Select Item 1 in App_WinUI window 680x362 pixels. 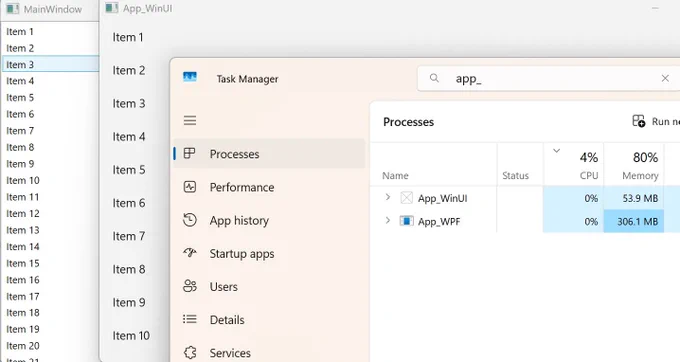pyautogui.click(x=128, y=38)
